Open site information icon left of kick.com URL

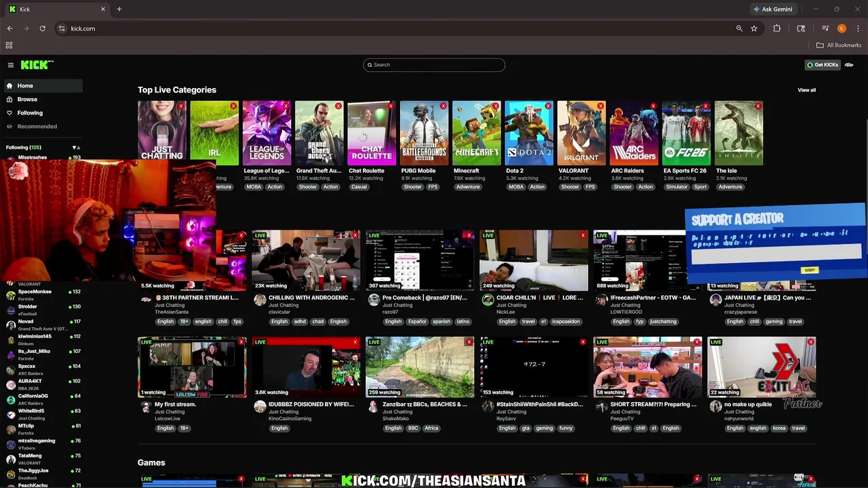point(62,28)
